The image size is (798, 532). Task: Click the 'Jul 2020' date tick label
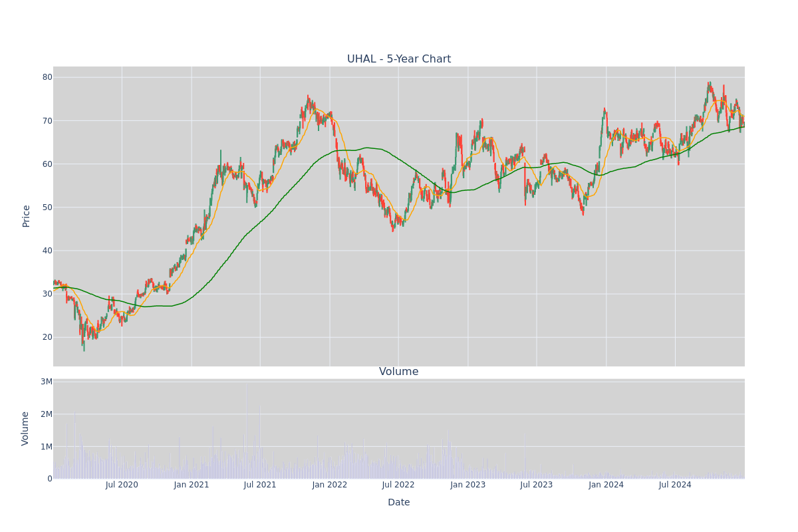(122, 485)
